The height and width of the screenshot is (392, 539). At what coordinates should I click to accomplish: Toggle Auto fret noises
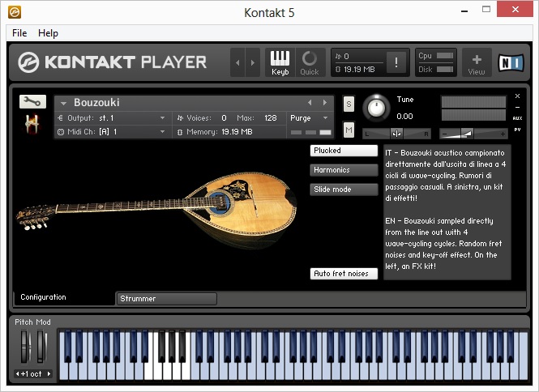click(344, 274)
